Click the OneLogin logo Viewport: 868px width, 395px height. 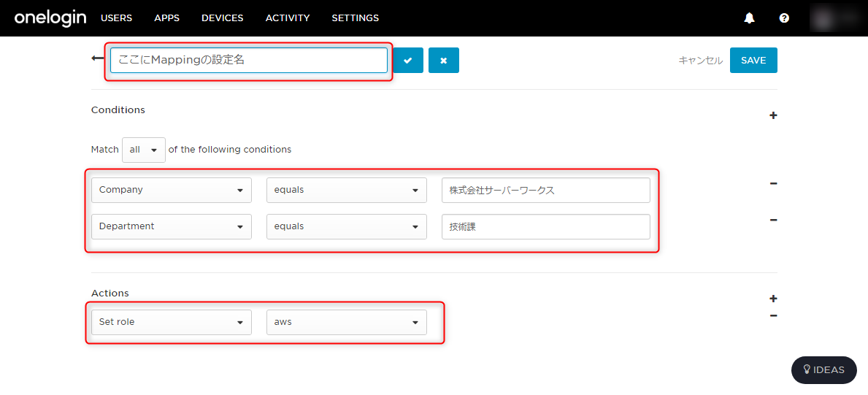pyautogui.click(x=50, y=18)
